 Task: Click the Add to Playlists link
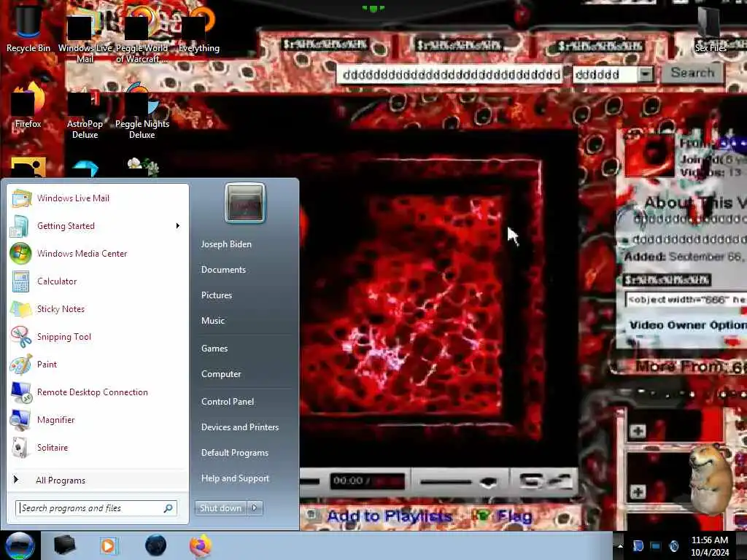(390, 516)
